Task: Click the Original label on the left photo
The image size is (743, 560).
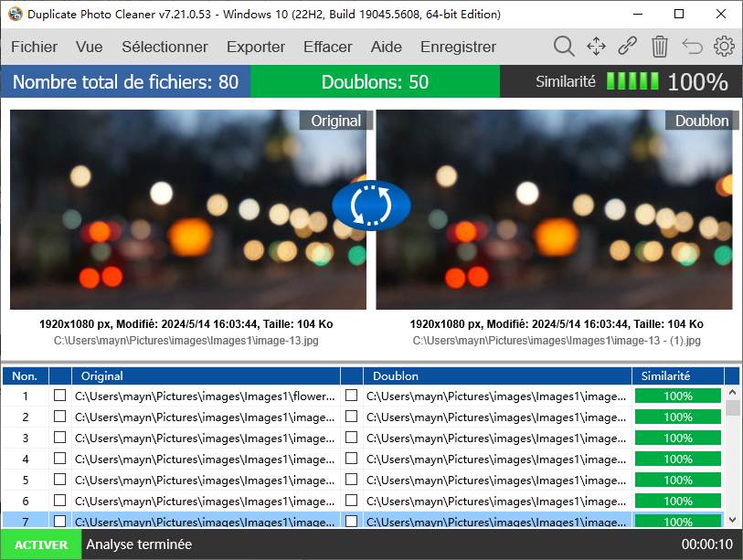Action: point(335,120)
